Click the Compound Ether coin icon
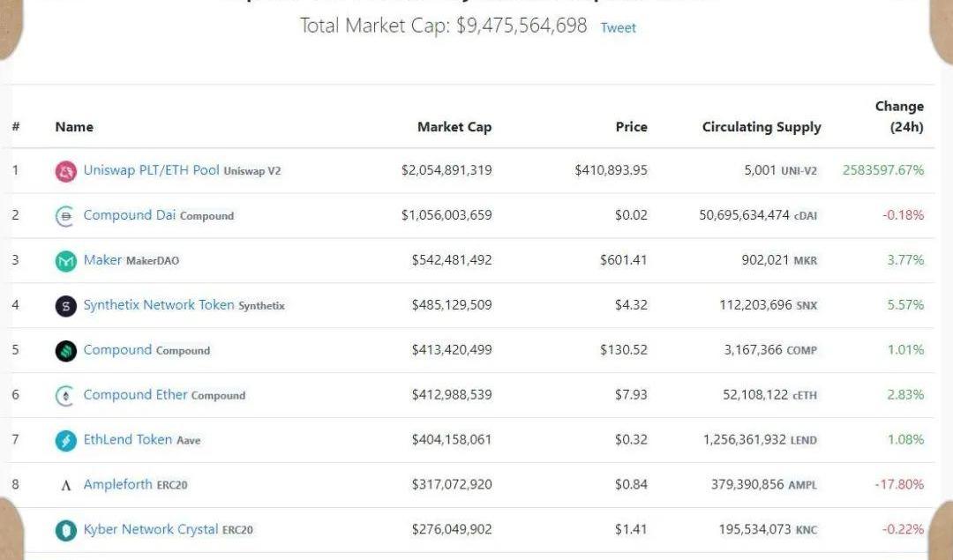 click(66, 396)
